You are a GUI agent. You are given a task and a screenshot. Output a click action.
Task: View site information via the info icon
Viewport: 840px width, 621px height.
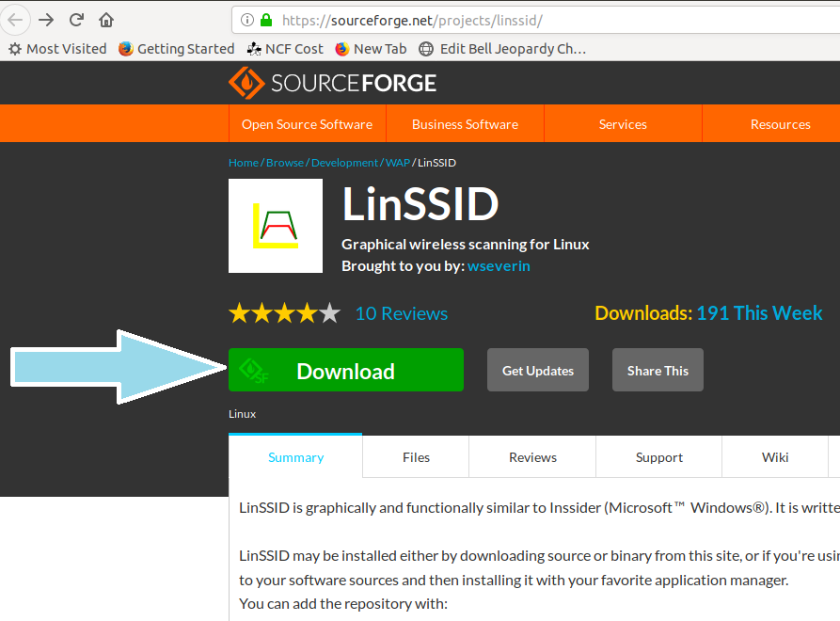[247, 21]
